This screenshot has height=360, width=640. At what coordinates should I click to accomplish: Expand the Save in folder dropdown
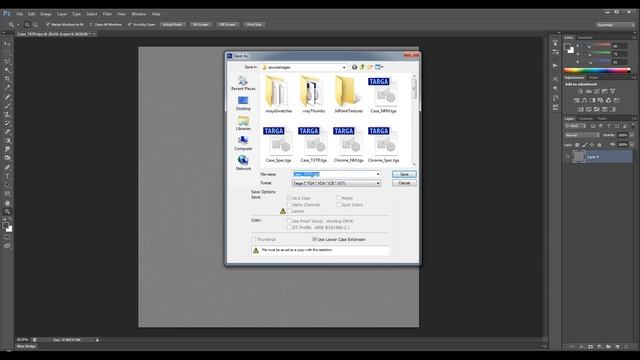(344, 67)
